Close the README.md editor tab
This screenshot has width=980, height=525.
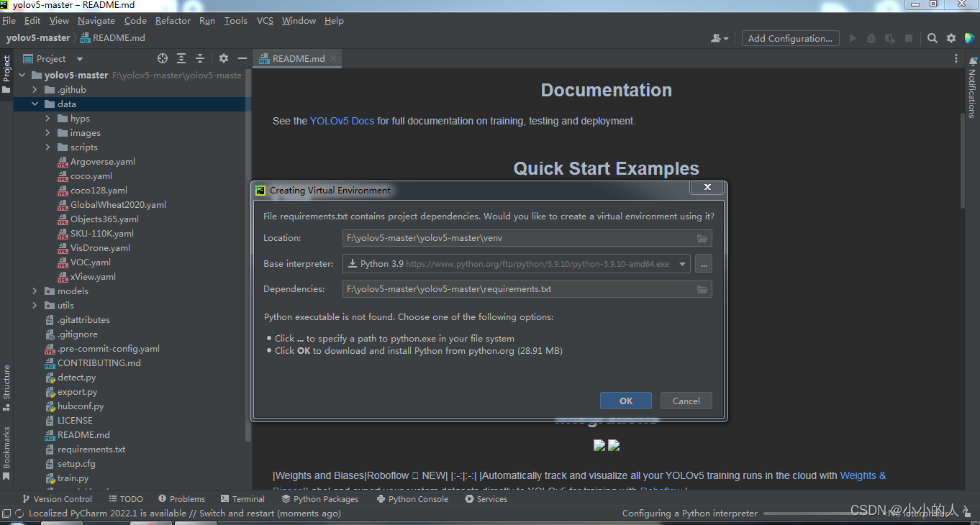[333, 58]
